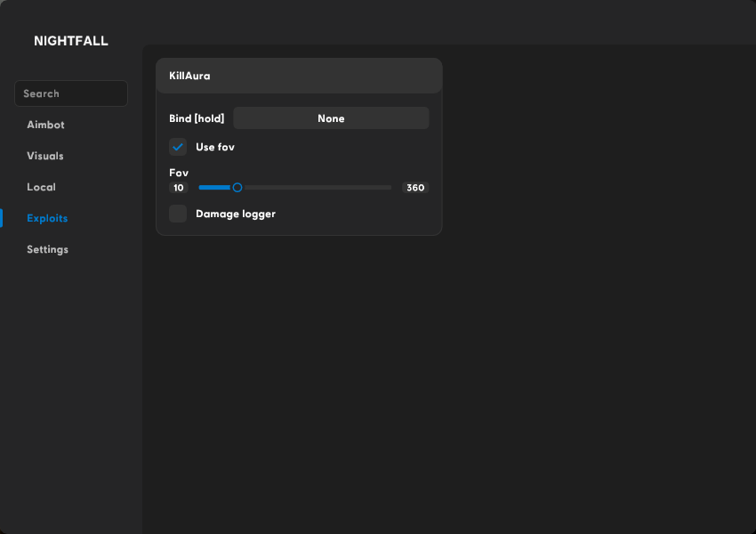Uncheck the Use fov checkbox
This screenshot has height=534, width=756.
click(178, 147)
